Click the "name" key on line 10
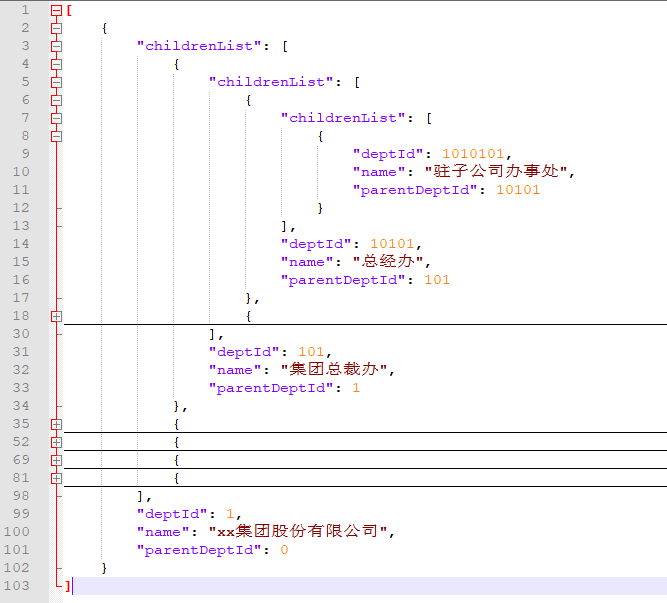The height and width of the screenshot is (603, 667). (x=379, y=172)
